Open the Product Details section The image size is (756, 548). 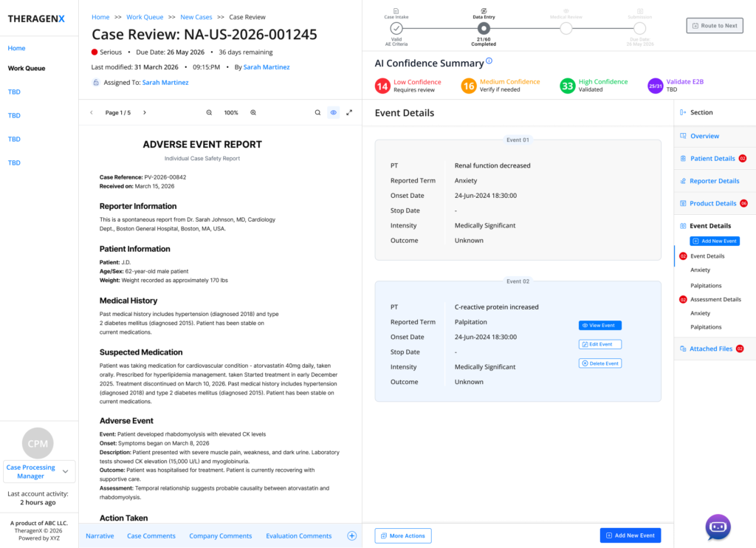tap(712, 204)
